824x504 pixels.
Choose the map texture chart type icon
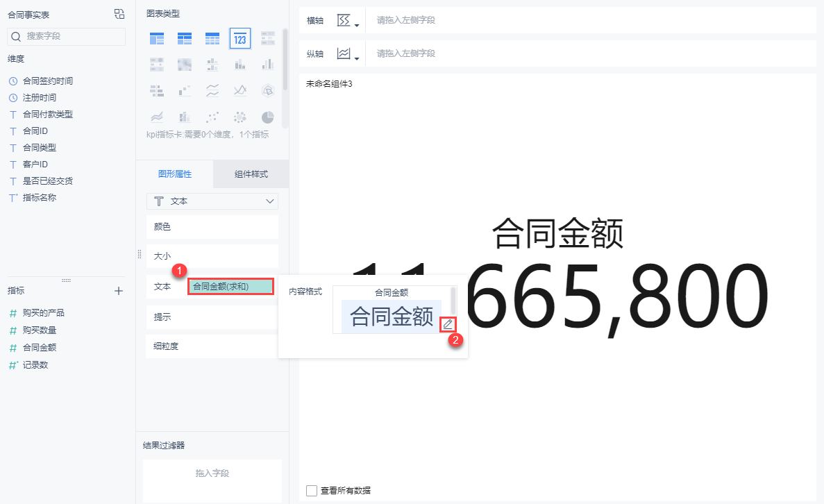(185, 65)
